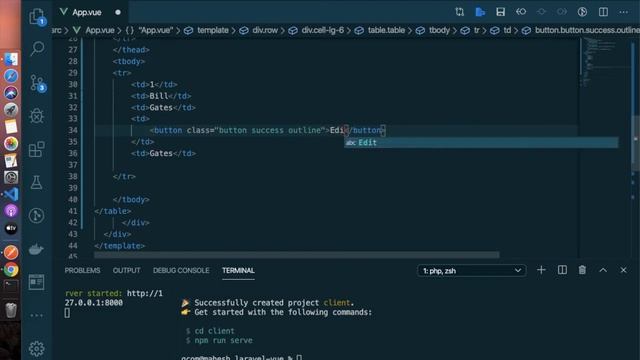Go to previous change arrow icon
This screenshot has height=360, width=640.
pyautogui.click(x=521, y=12)
